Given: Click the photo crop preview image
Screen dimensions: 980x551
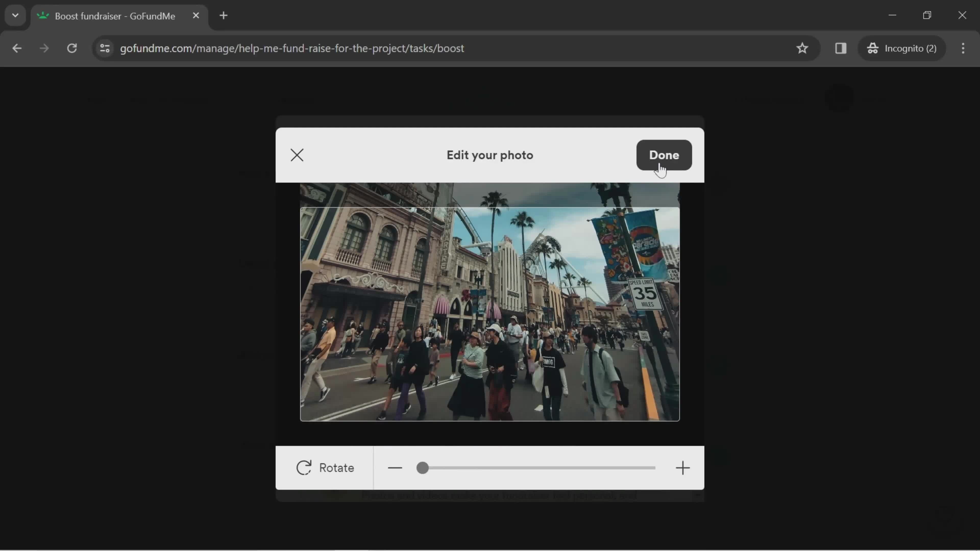Looking at the screenshot, I should (490, 314).
